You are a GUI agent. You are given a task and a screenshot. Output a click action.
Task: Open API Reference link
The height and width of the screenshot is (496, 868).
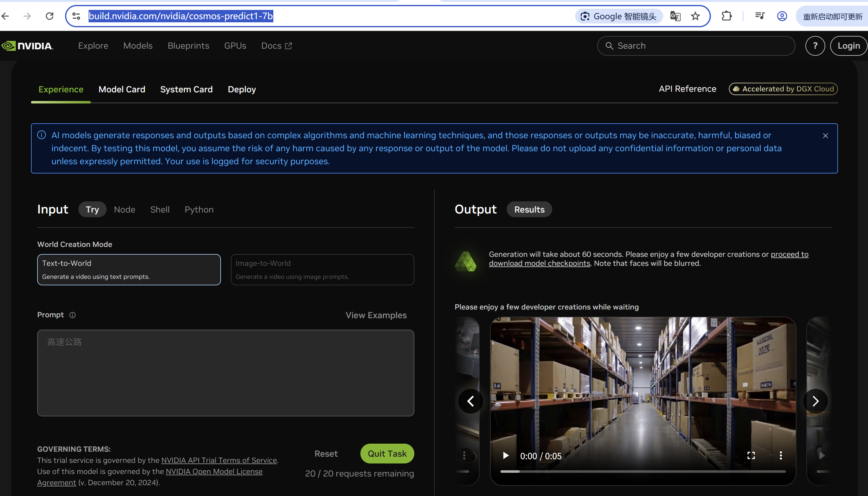[687, 89]
